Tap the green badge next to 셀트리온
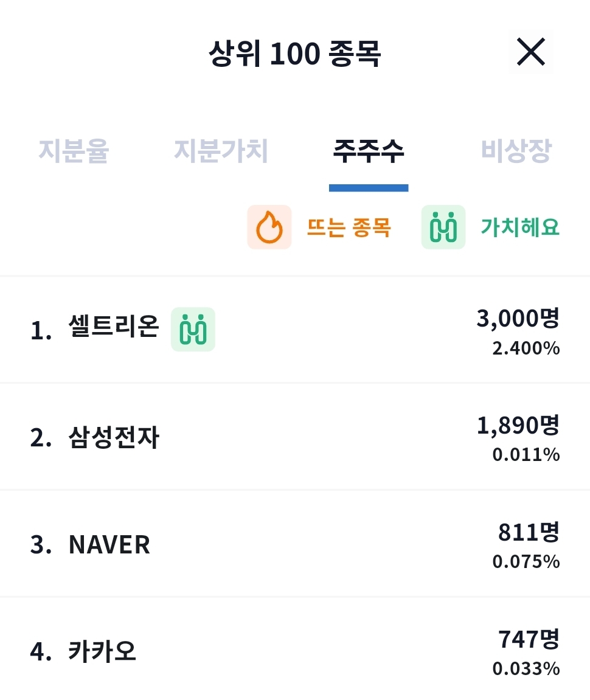590x700 pixels. [x=193, y=330]
